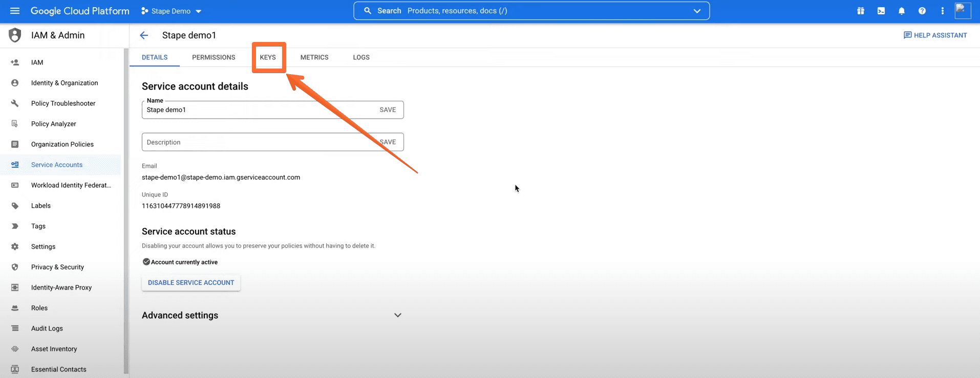Open Policy Analyzer in sidebar
Image resolution: width=980 pixels, height=378 pixels.
click(53, 124)
